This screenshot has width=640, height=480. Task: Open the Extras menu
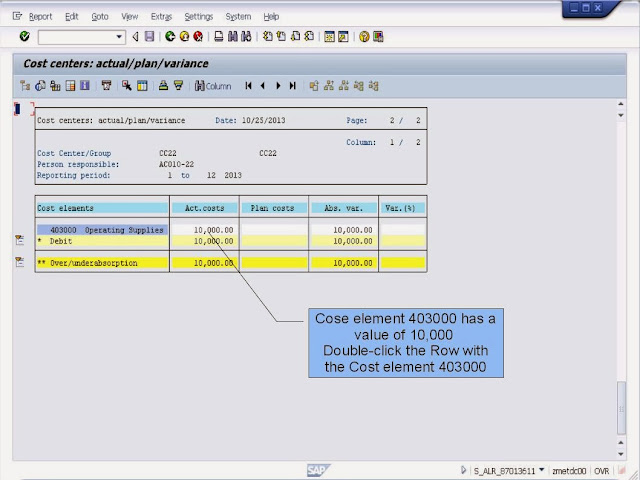(161, 17)
